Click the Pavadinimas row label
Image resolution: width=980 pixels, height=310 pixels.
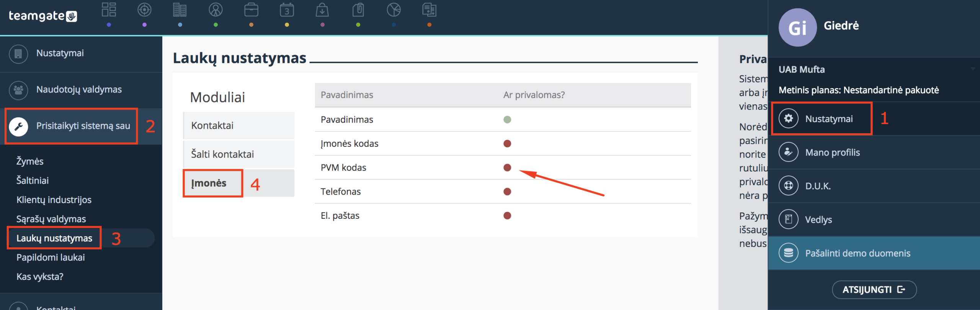pos(347,120)
